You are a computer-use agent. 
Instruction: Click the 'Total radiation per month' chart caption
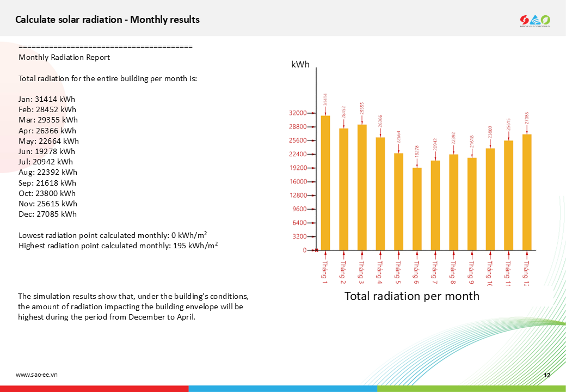coord(412,296)
